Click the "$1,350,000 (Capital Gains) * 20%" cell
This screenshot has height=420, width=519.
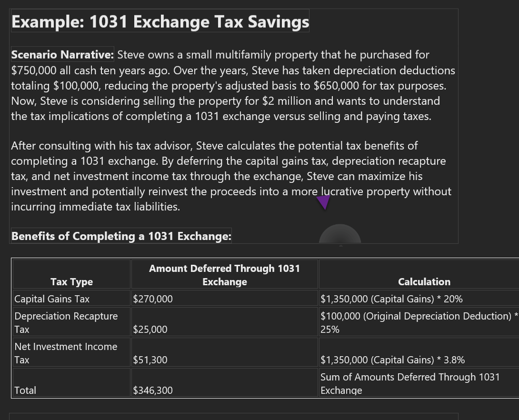click(391, 299)
